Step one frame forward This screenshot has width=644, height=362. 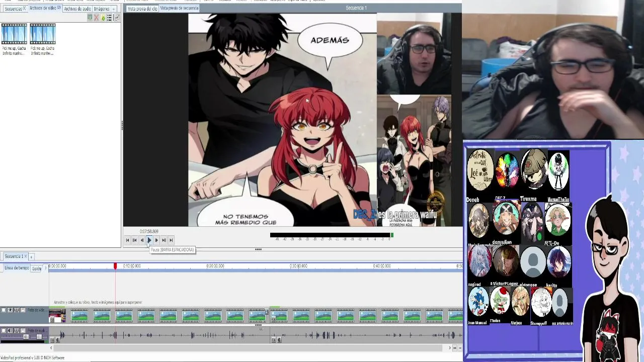coord(156,240)
